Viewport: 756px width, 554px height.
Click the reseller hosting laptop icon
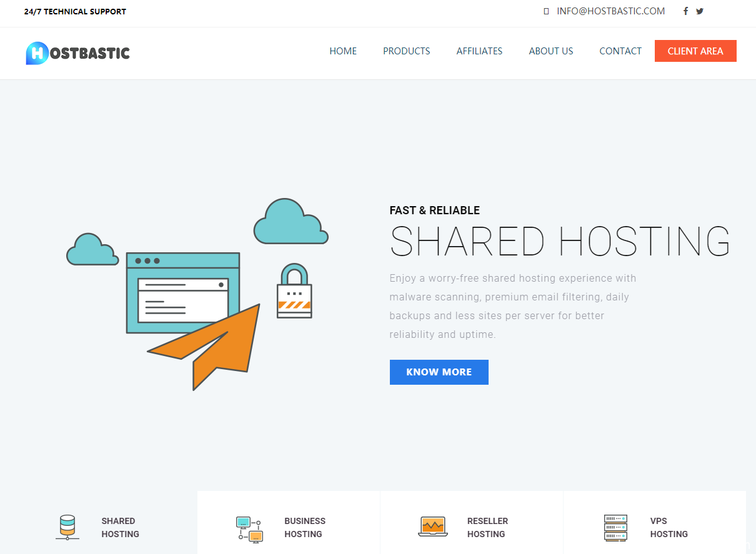pyautogui.click(x=432, y=527)
